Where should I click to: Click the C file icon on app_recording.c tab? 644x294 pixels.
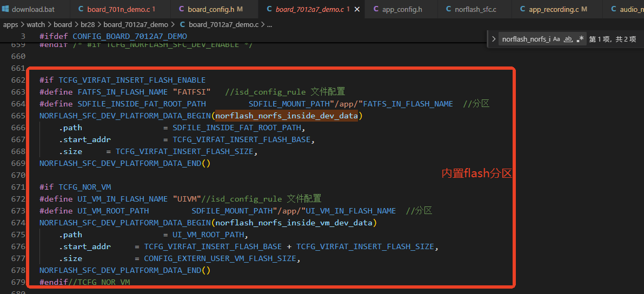pyautogui.click(x=522, y=9)
